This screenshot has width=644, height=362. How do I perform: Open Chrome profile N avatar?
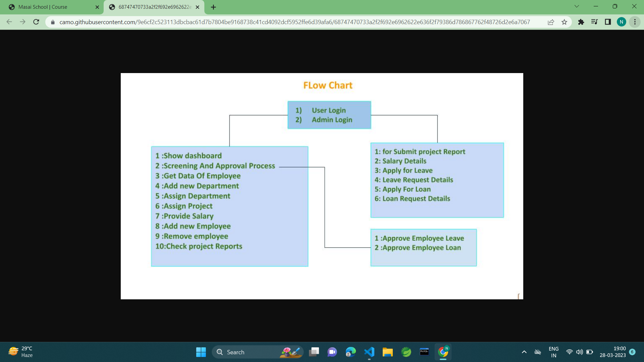621,22
